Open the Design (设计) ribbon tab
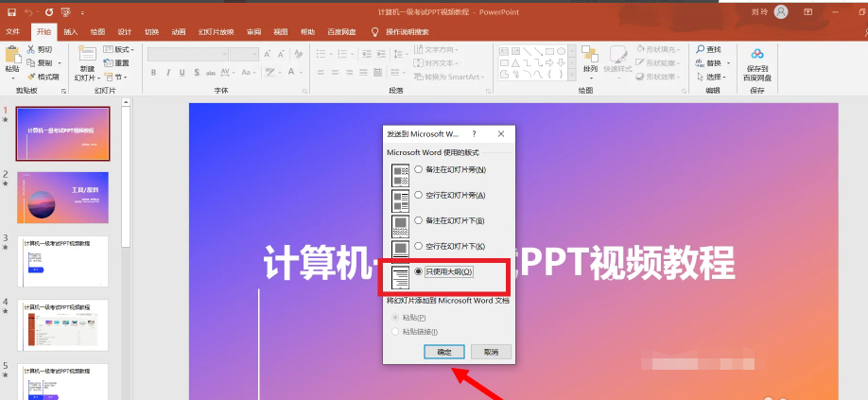The width and height of the screenshot is (868, 400). click(x=124, y=31)
